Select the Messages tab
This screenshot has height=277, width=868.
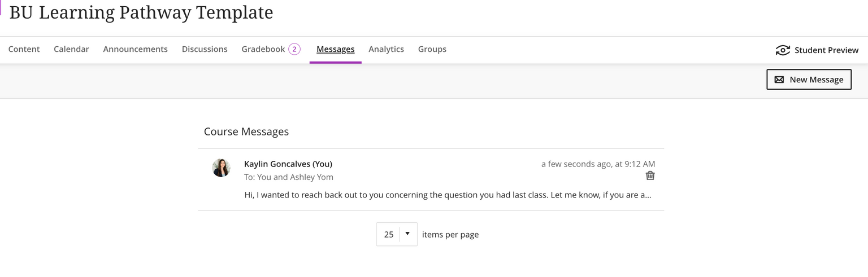coord(336,49)
